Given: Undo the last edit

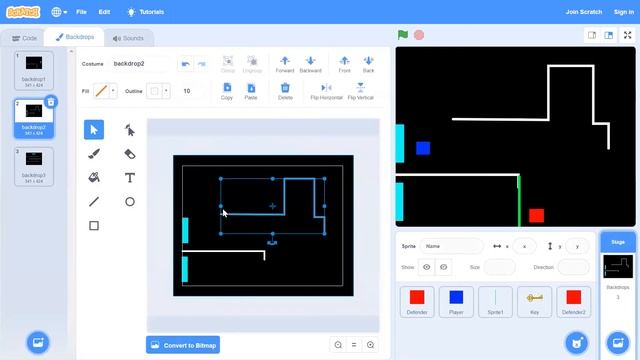Looking at the screenshot, I should (x=186, y=64).
